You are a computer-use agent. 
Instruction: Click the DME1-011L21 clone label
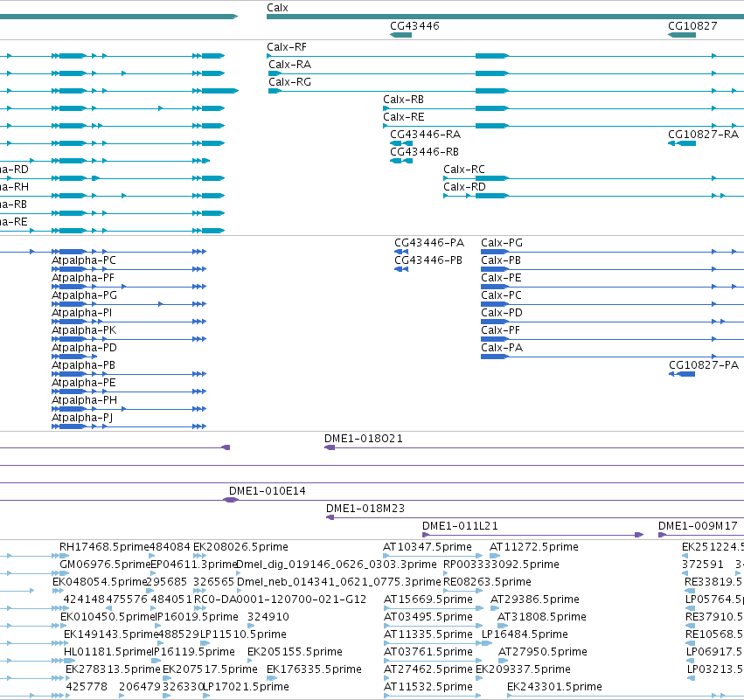coord(460,526)
